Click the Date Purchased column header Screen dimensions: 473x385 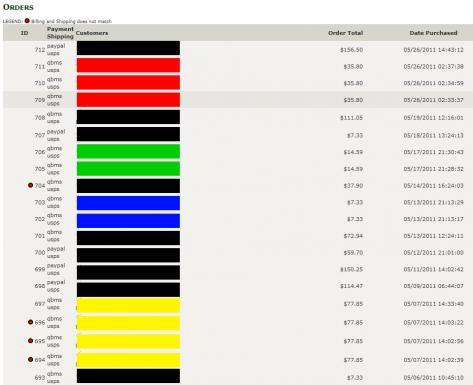coord(433,33)
